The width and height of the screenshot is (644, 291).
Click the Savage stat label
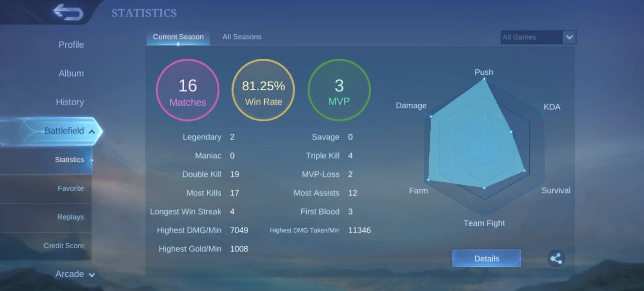pyautogui.click(x=325, y=137)
